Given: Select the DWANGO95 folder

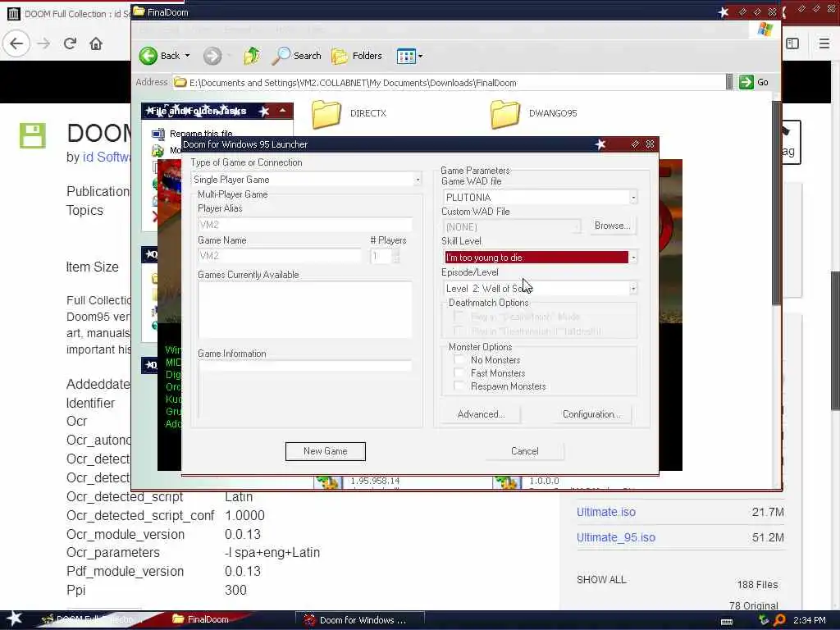Looking at the screenshot, I should [533, 113].
